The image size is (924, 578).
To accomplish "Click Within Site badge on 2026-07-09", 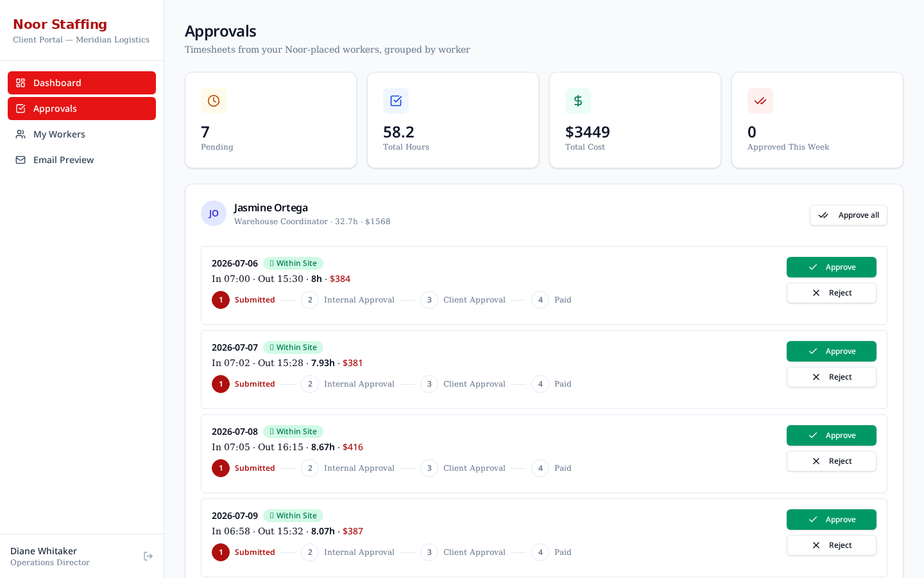I will (x=293, y=516).
